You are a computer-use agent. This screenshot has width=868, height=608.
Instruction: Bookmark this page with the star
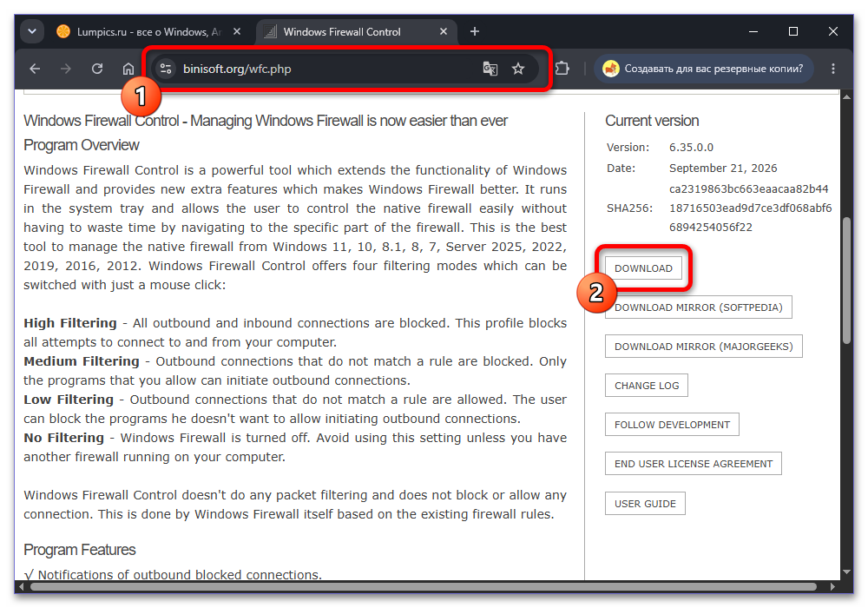(x=518, y=69)
